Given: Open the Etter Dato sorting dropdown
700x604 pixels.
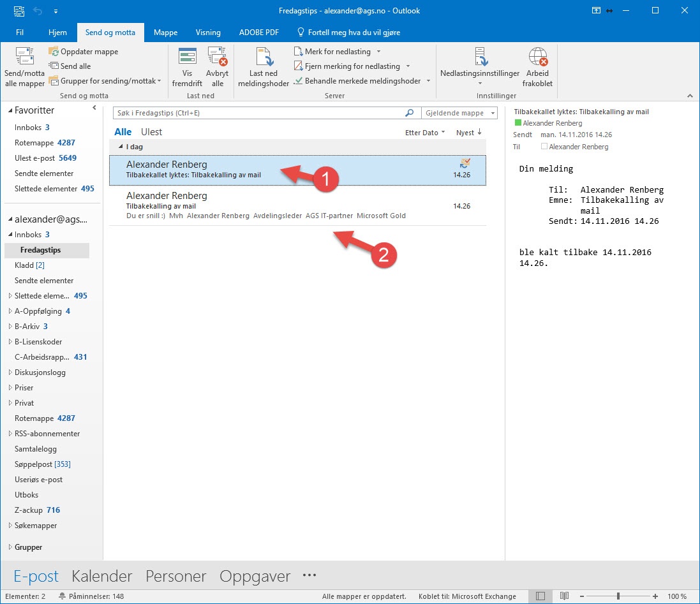Looking at the screenshot, I should click(x=425, y=133).
